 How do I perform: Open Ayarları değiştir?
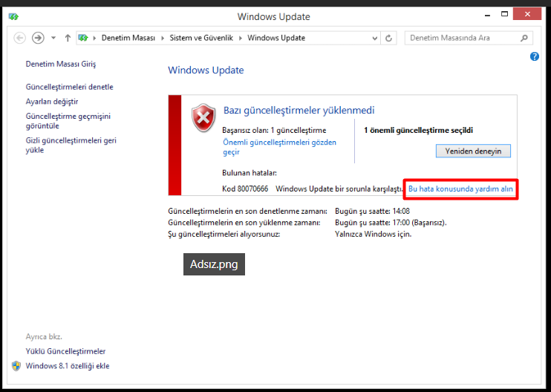coord(52,102)
